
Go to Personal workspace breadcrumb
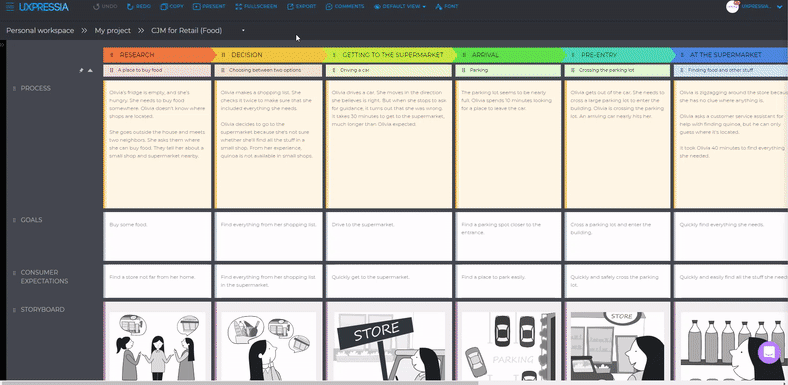pos(40,31)
